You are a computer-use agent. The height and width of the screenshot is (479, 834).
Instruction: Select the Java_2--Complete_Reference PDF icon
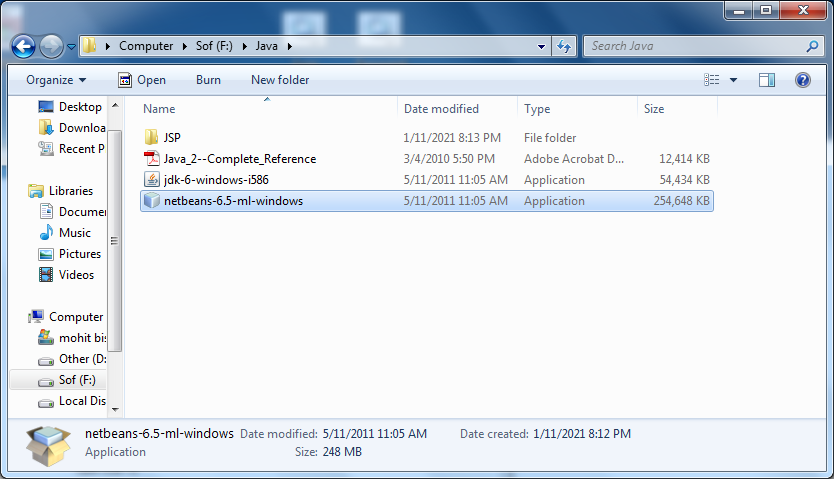152,158
